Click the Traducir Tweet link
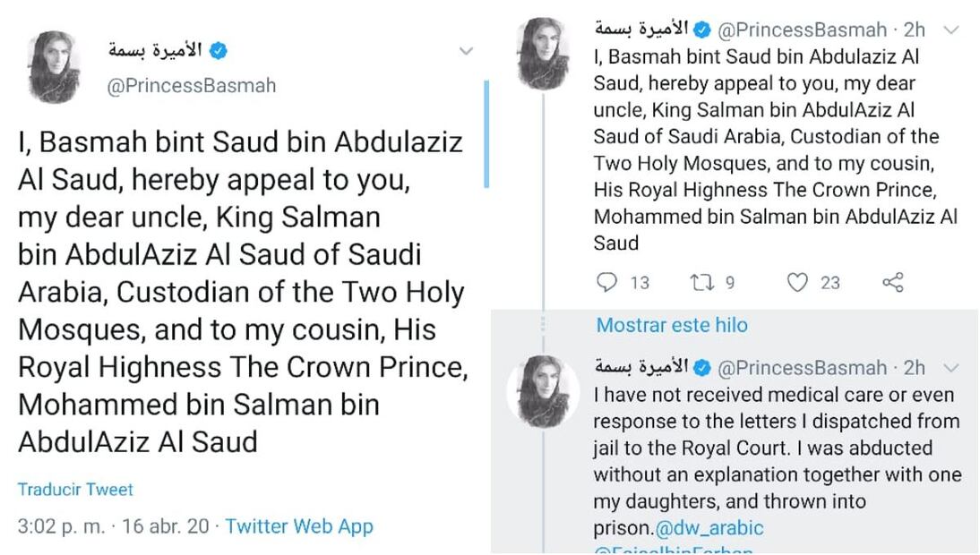This screenshot has height=555, width=980. point(75,490)
